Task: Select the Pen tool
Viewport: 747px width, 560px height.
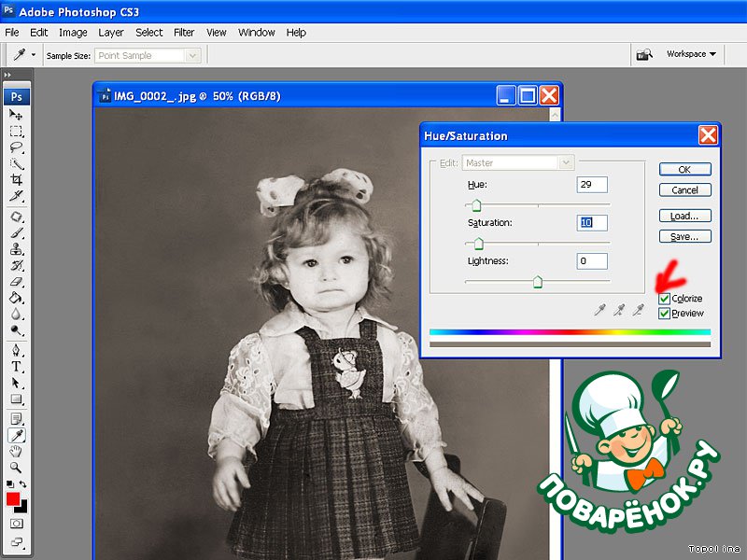Action: (16, 351)
